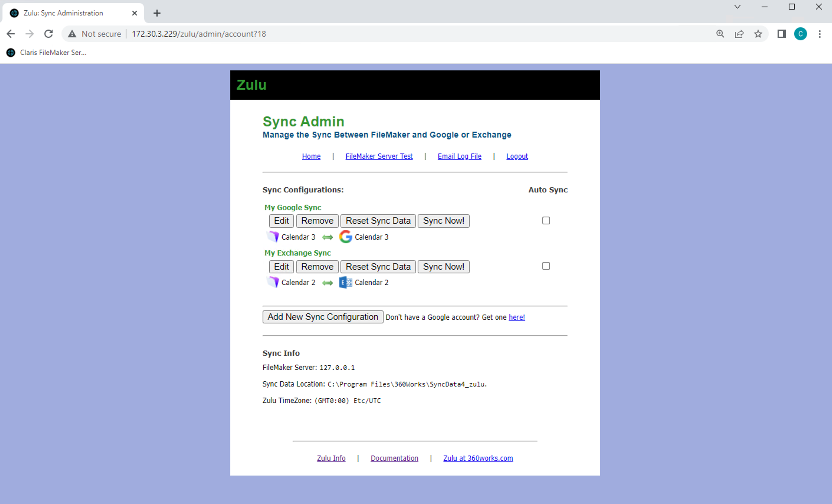
Task: Click the 'here!' Google account link
Action: pyautogui.click(x=517, y=317)
